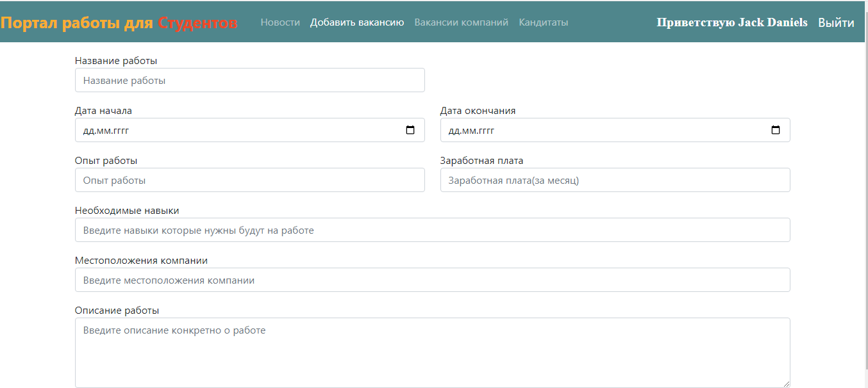Focus the Опыт работы input field
Image resolution: width=868 pixels, height=388 pixels.
[250, 180]
